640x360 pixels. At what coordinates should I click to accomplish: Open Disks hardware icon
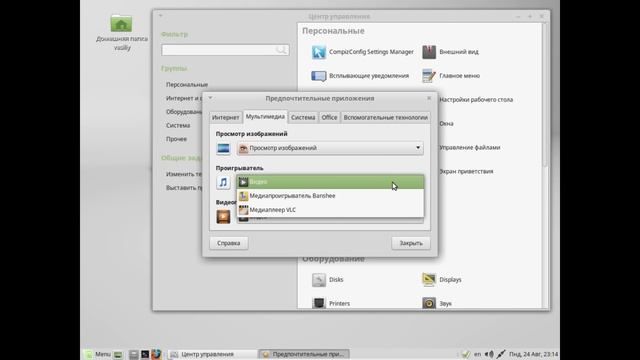tap(319, 280)
